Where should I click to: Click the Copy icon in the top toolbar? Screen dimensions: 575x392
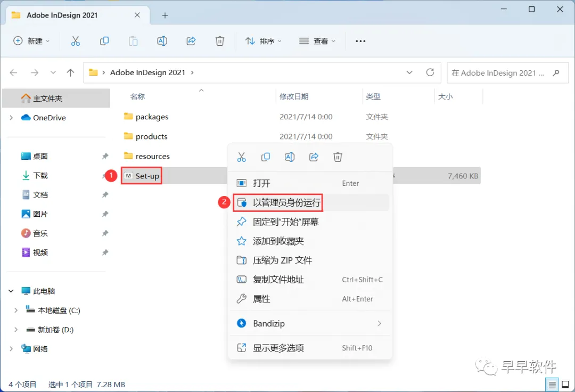[x=104, y=41]
